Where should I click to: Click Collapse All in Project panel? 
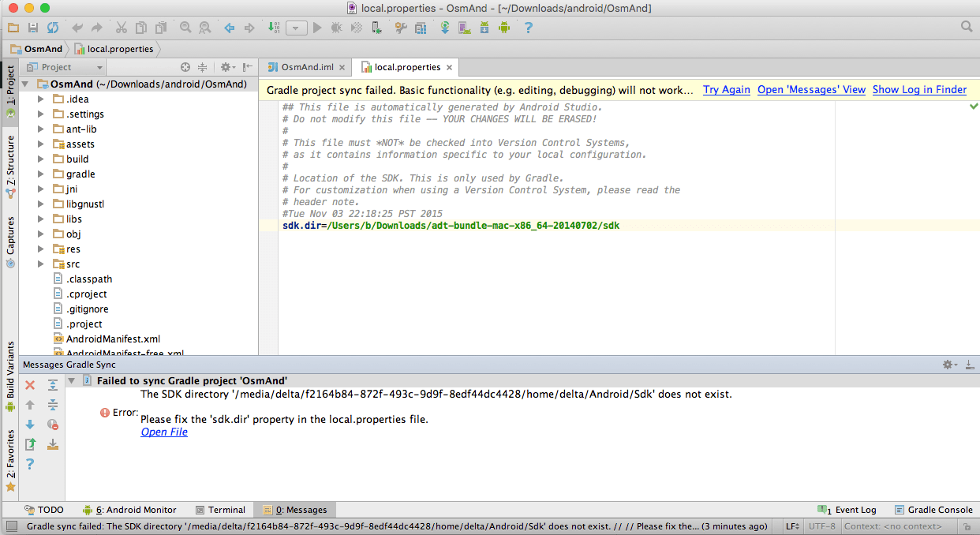[x=203, y=67]
